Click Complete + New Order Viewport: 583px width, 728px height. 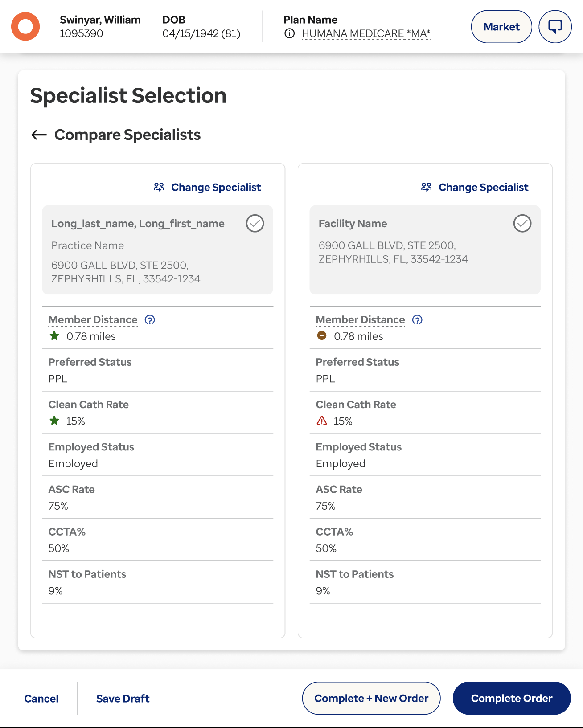pyautogui.click(x=371, y=698)
